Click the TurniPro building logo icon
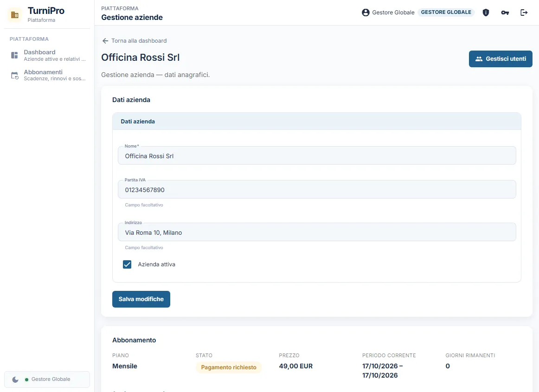The image size is (539, 392). tap(15, 15)
